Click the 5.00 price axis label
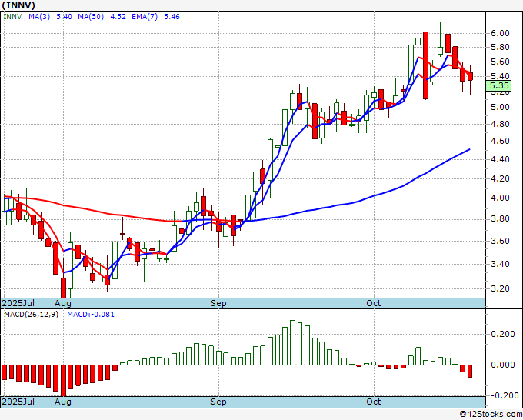 (x=500, y=108)
